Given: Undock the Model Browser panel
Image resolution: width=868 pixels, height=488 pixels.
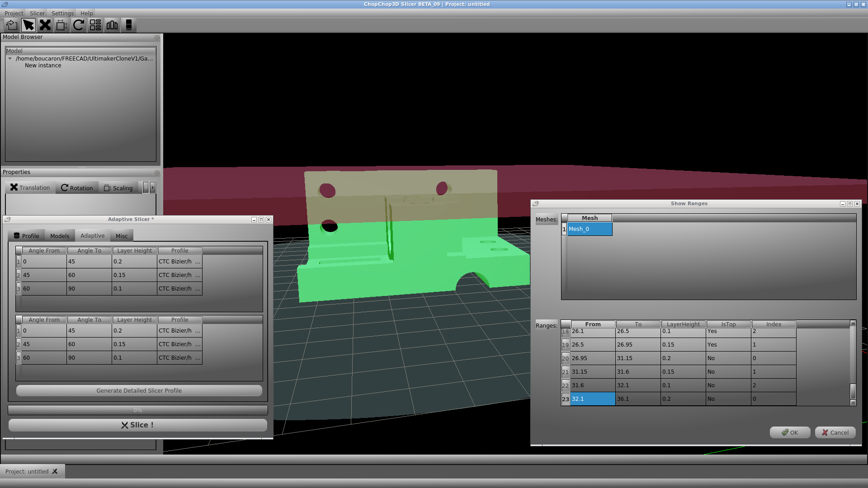Looking at the screenshot, I should coord(157,38).
